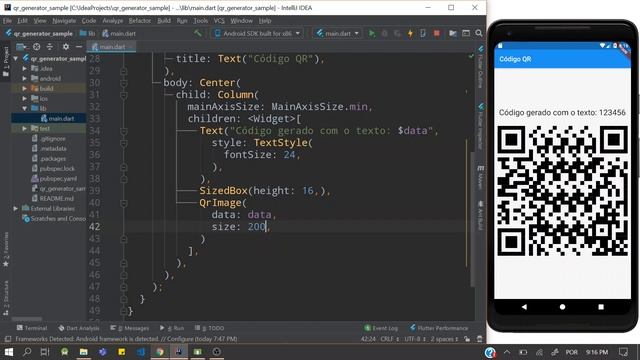Open the UTF-8 encoding selector
Viewport: 640px width, 360px height.
pos(415,339)
